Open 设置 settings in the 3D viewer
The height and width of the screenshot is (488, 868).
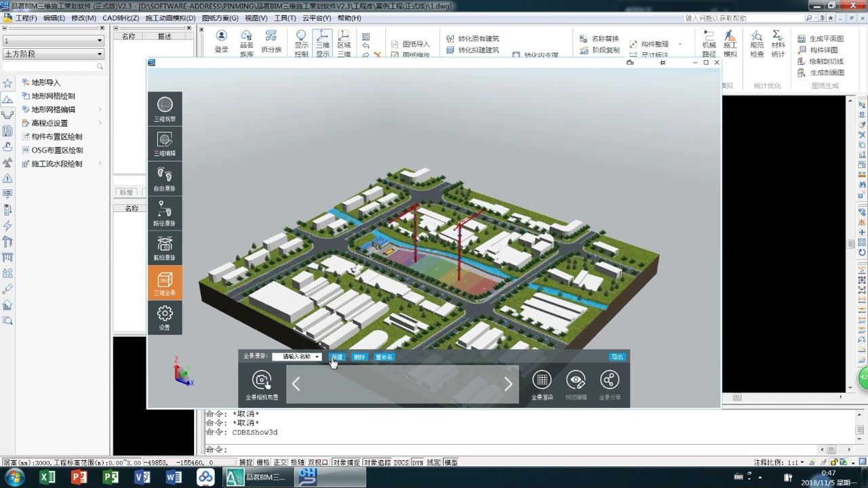coord(165,317)
